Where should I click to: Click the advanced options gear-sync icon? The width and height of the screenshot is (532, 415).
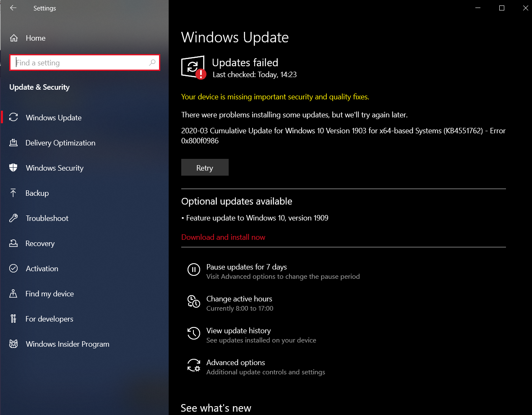point(193,365)
